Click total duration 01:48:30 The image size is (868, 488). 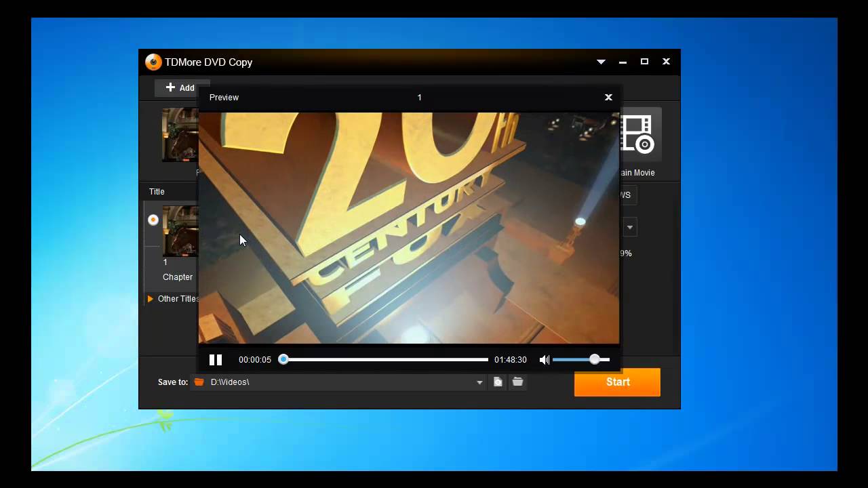[x=511, y=360]
